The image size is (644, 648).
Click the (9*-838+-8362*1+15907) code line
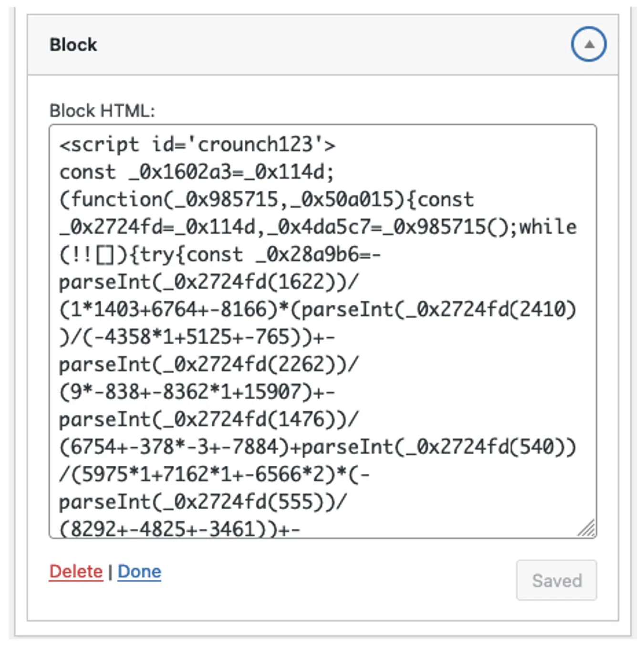[197, 392]
